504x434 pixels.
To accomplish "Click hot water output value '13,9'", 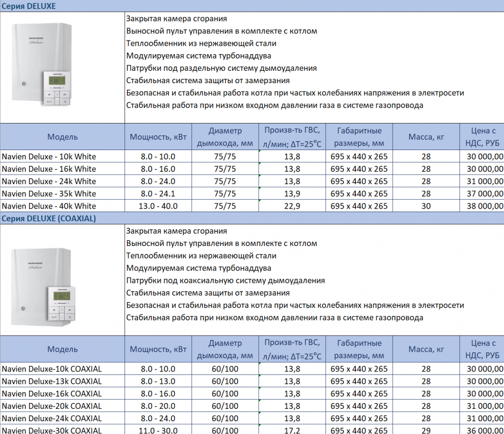I will 292,194.
